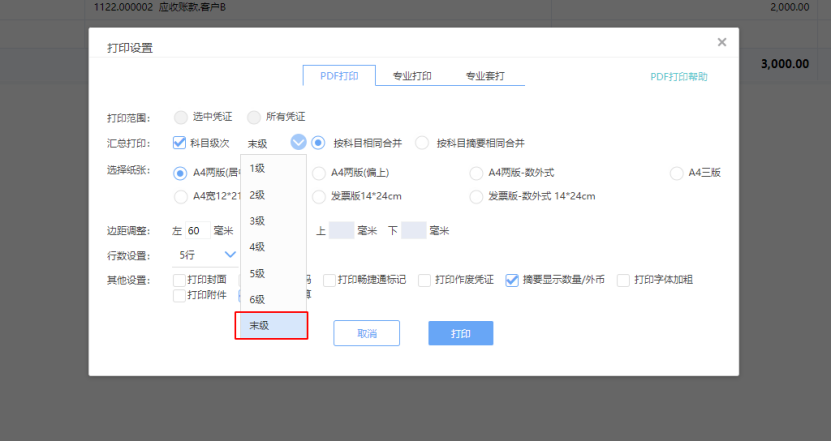
Task: Select the A4两版(居中) paper option
Action: click(180, 173)
